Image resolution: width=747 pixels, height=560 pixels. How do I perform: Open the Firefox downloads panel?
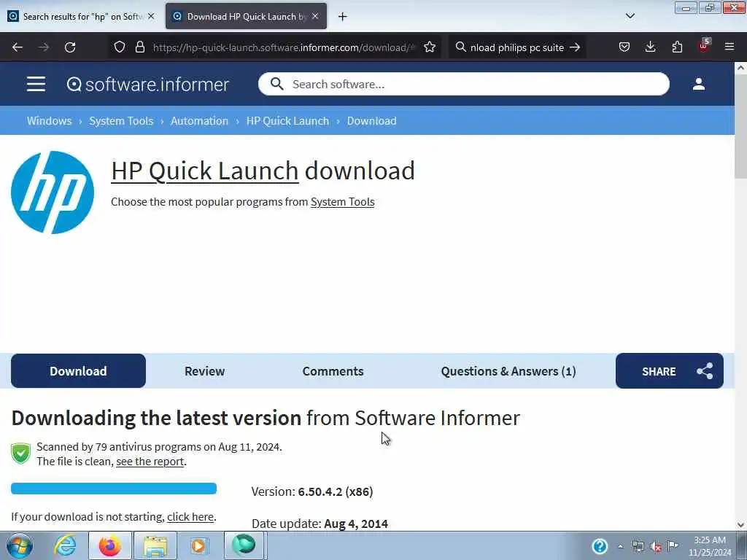pyautogui.click(x=650, y=47)
